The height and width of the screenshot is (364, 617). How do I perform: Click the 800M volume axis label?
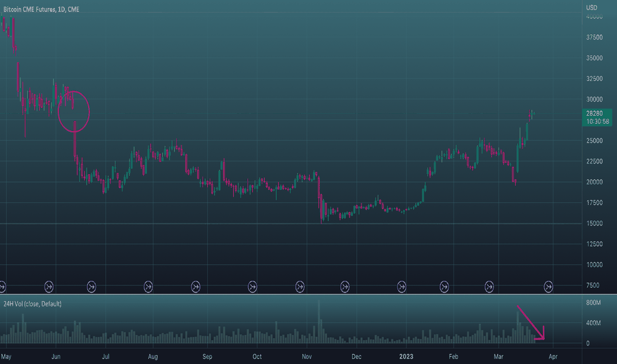click(593, 302)
